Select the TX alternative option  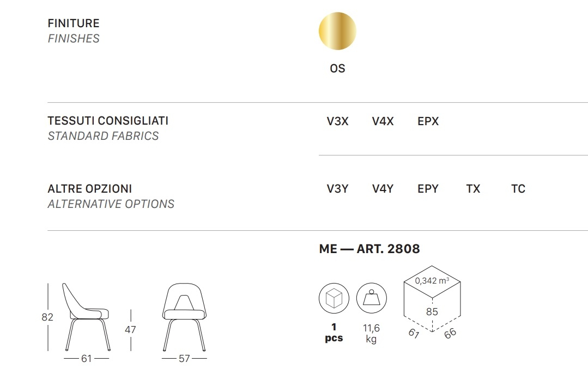[473, 188]
